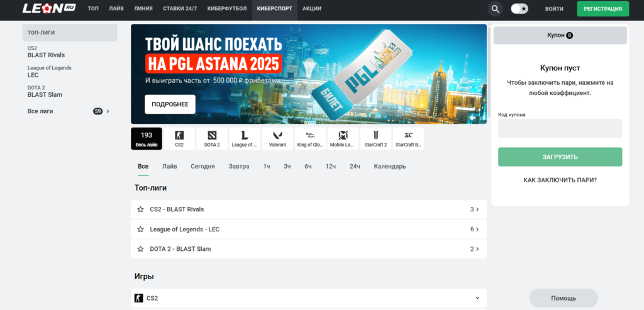
Task: Expand League of Legends - LEC row arrow
Action: (477, 229)
